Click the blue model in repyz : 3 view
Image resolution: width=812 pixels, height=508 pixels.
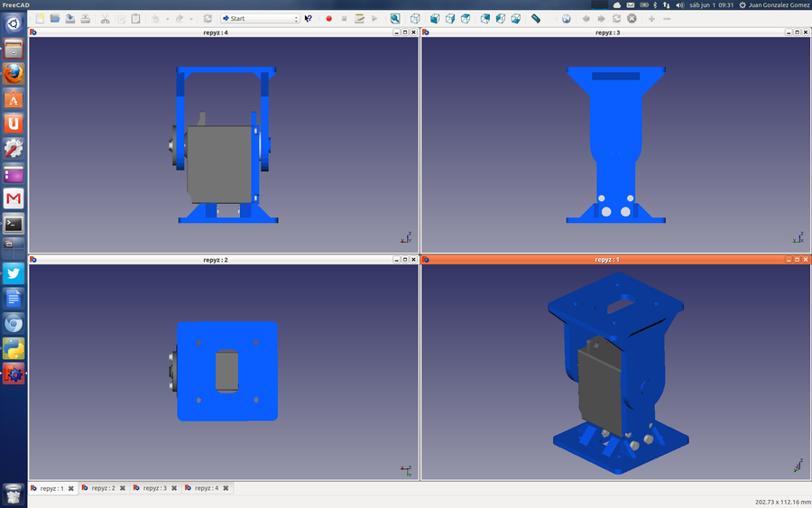click(x=616, y=135)
